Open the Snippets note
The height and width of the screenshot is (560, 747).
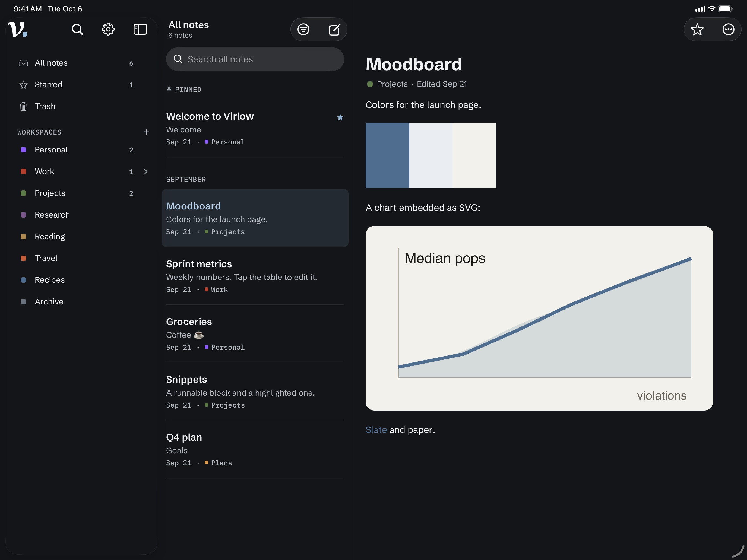coord(255,391)
